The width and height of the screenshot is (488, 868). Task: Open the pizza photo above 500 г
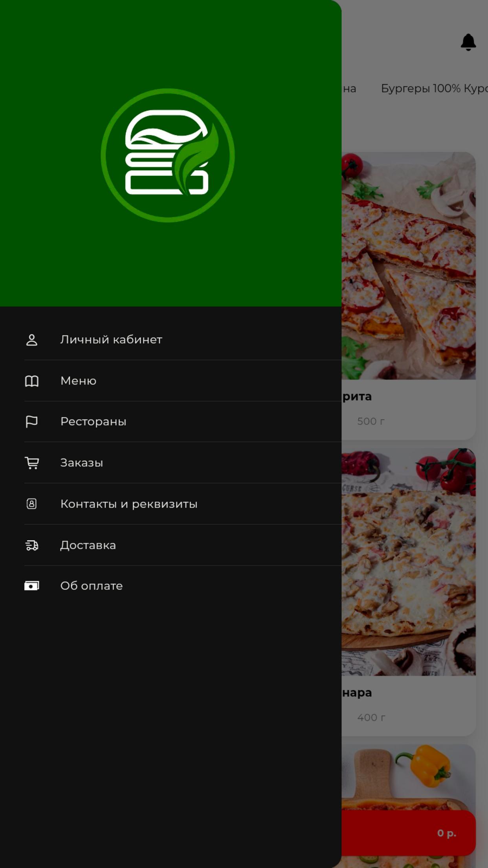pos(409,266)
